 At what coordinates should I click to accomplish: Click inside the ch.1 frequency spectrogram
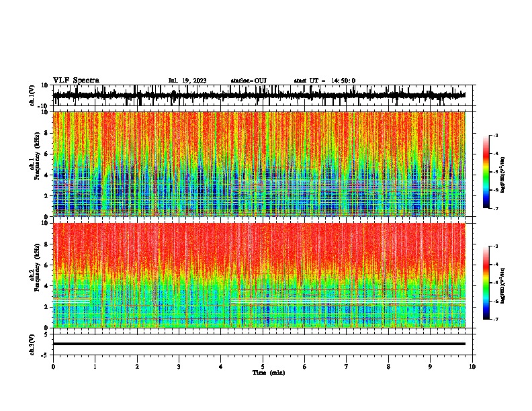pos(259,164)
